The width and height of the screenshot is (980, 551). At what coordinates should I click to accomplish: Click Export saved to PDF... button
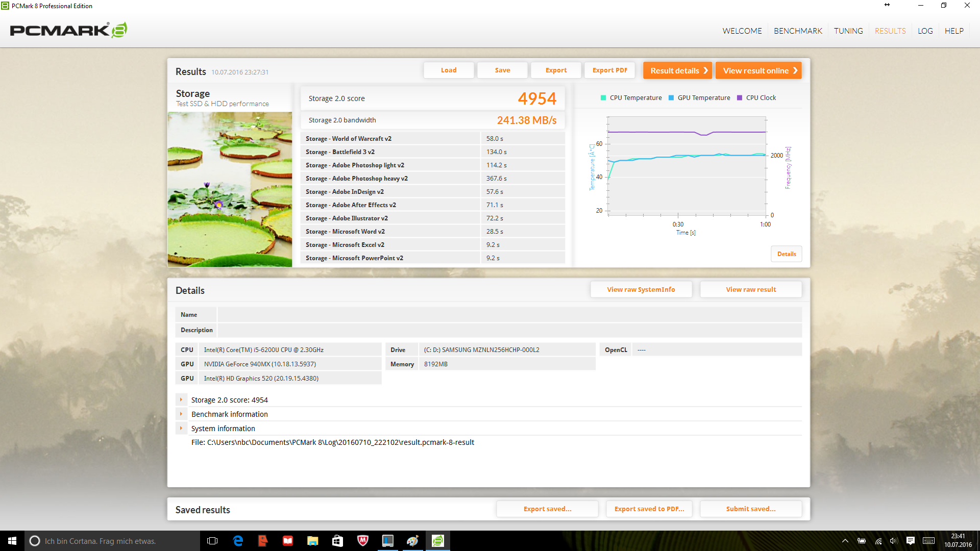coord(649,509)
